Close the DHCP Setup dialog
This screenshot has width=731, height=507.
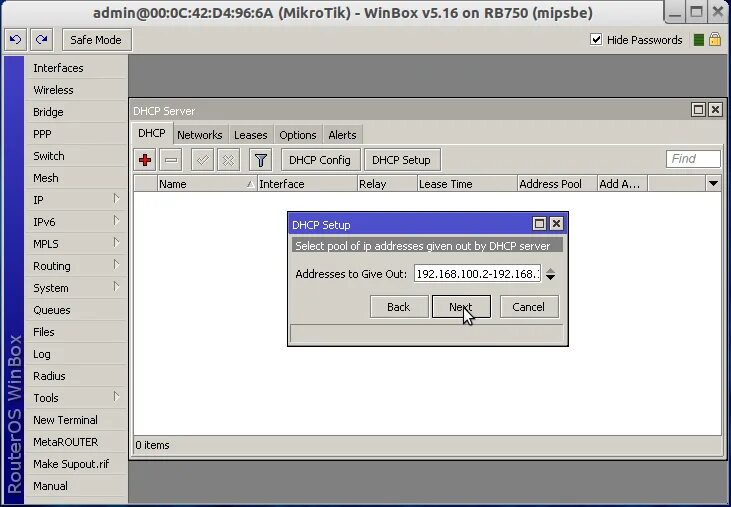point(556,224)
